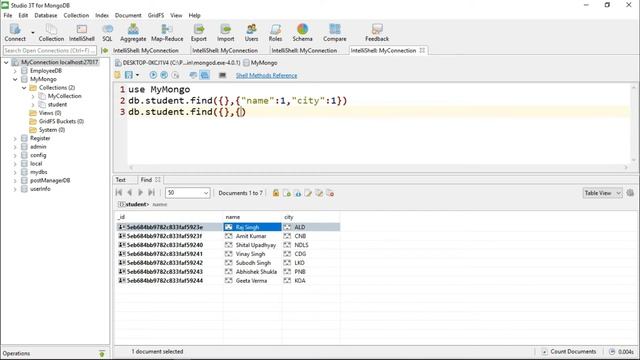Open the Aggregate editor
Screen dimensions: 640x360
pyautogui.click(x=133, y=32)
